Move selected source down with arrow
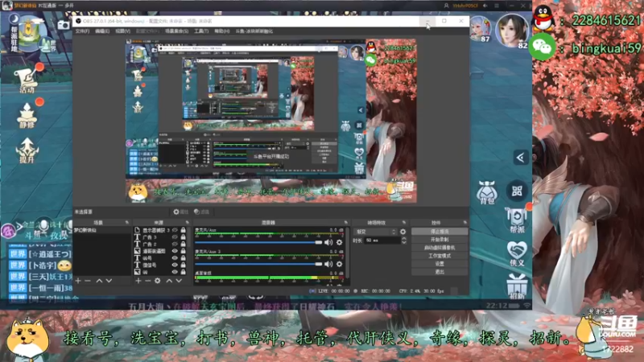The image size is (644, 362). [x=179, y=281]
